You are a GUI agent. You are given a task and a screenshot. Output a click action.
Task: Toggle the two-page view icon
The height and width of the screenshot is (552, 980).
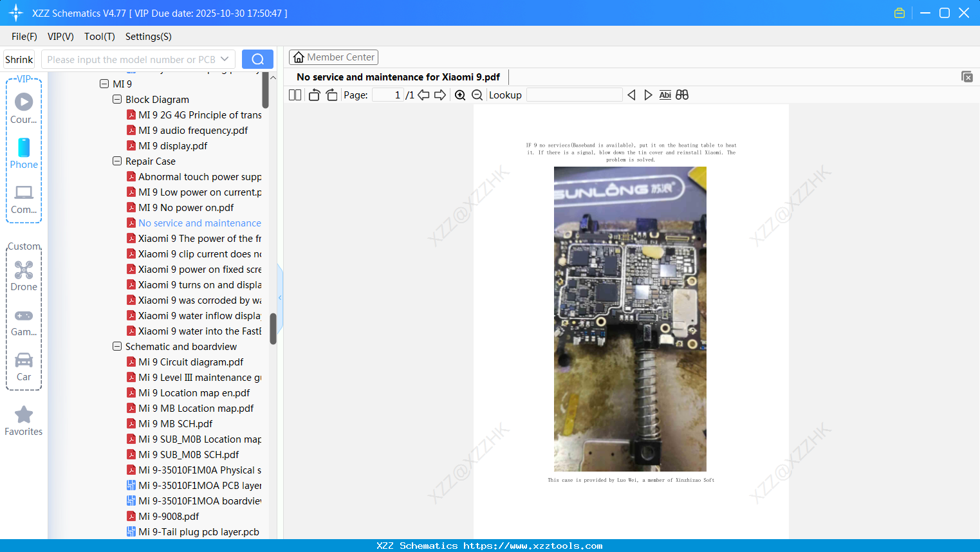click(x=295, y=95)
